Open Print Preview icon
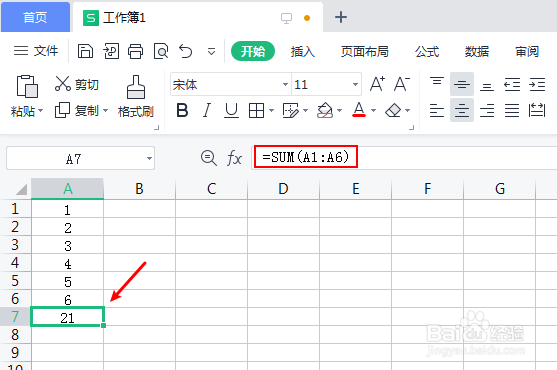557x370 pixels. 161,51
